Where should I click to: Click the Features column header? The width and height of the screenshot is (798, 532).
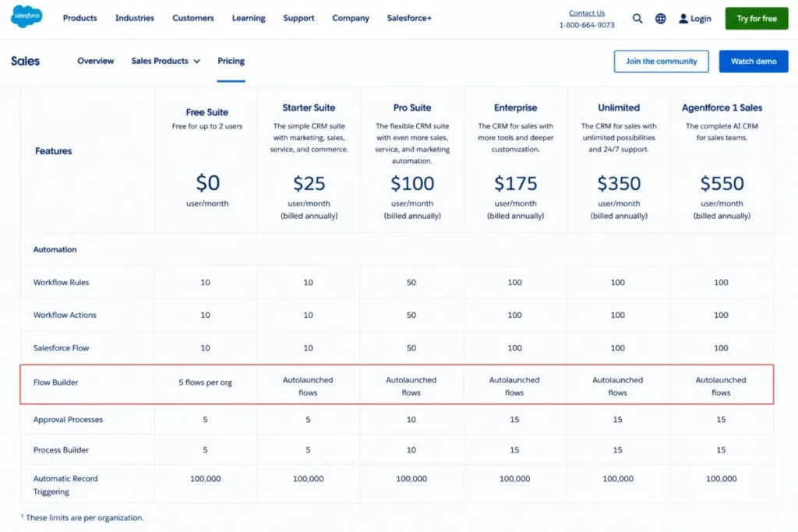(x=54, y=151)
